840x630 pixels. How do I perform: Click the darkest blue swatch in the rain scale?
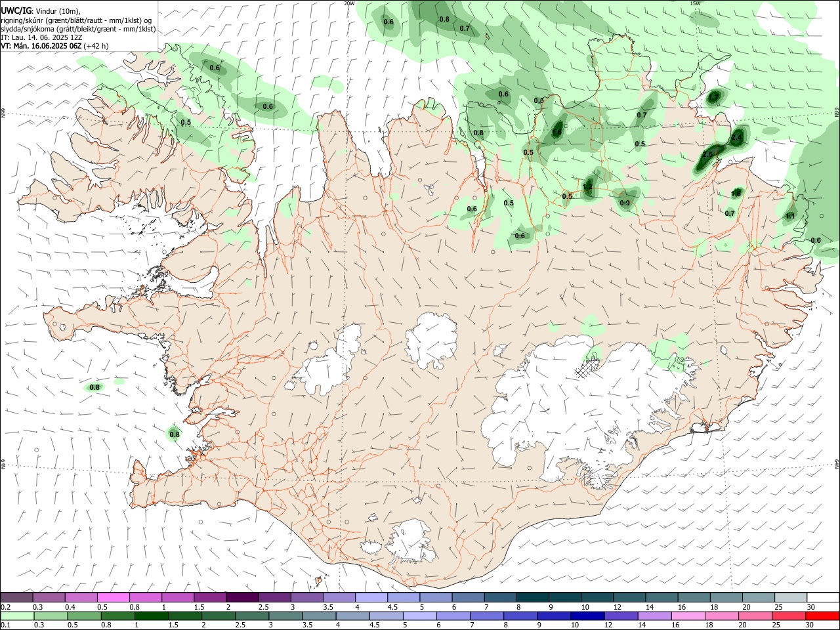coord(586,616)
